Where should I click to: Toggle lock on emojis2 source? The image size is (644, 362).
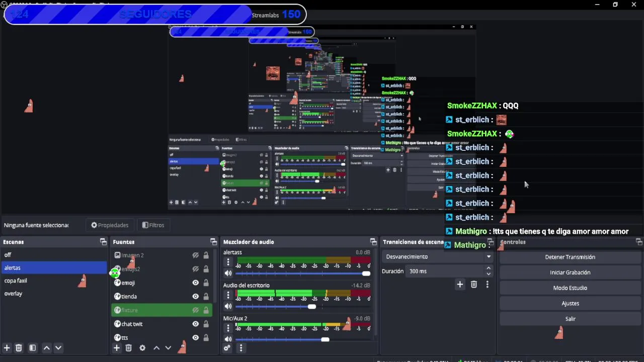click(206, 269)
